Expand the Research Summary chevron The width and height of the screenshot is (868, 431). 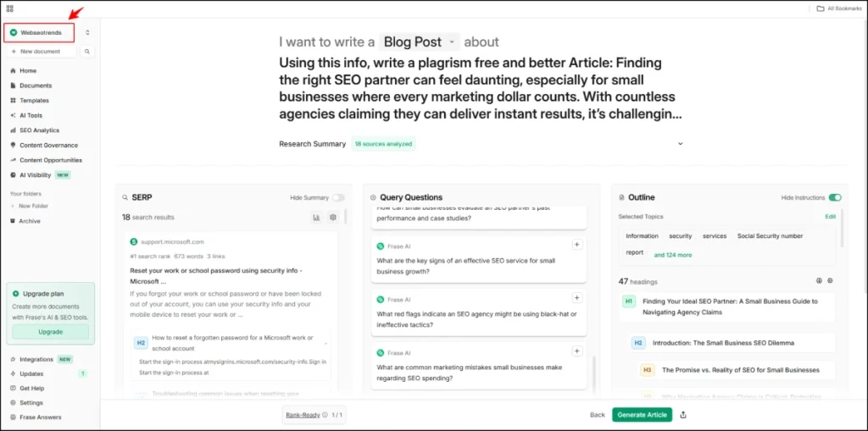[680, 144]
